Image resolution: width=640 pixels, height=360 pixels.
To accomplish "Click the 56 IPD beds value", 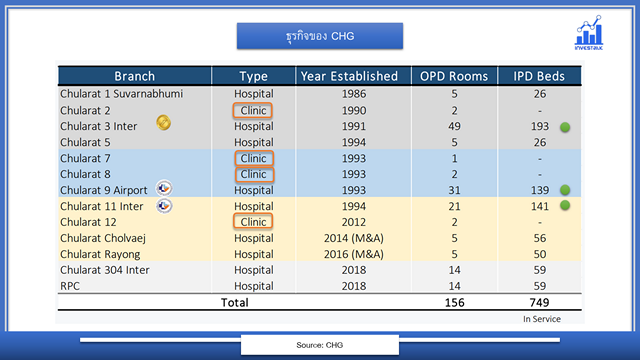I will click(540, 238).
